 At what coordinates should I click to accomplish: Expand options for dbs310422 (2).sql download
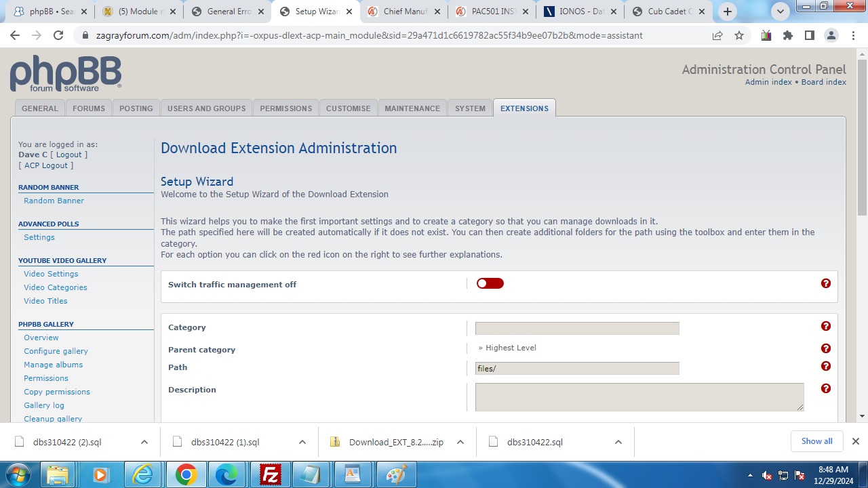pos(144,442)
